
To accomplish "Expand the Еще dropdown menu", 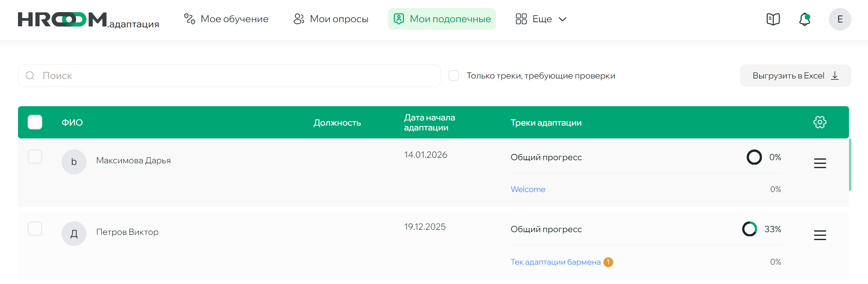I will [541, 19].
